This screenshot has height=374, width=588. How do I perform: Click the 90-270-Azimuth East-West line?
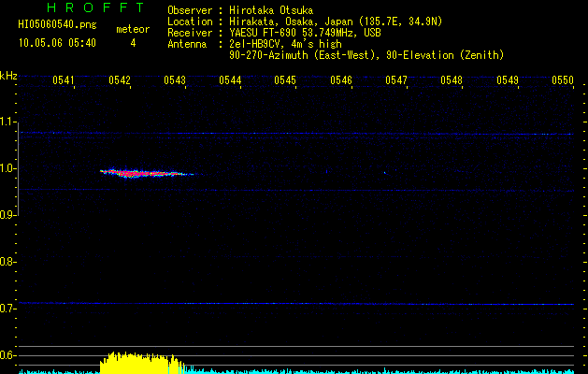pyautogui.click(x=366, y=55)
